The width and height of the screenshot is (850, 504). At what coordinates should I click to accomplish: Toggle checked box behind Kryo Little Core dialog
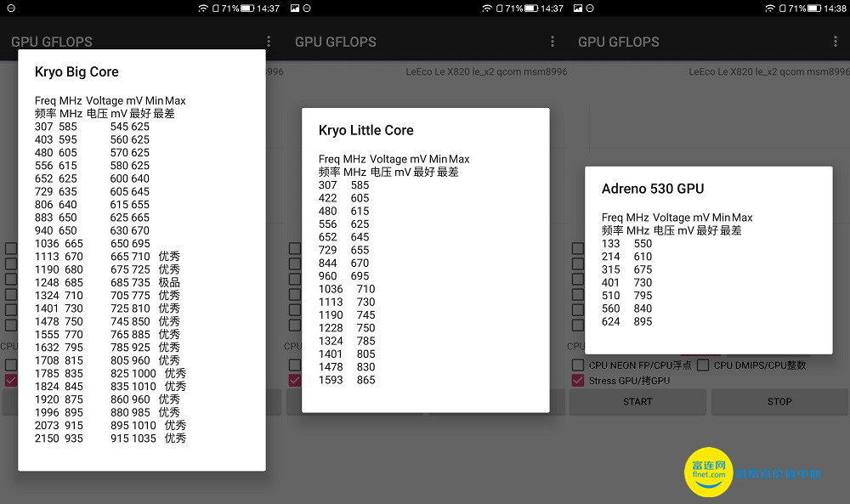294,381
